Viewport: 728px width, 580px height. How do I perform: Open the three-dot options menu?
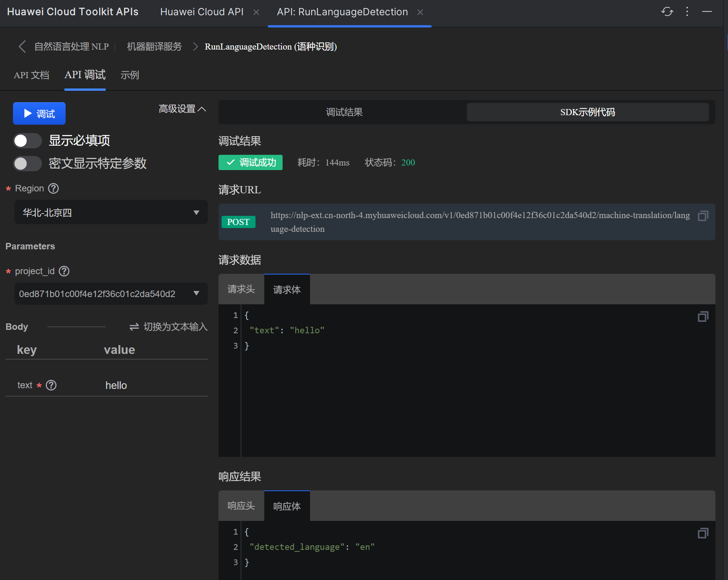click(687, 12)
